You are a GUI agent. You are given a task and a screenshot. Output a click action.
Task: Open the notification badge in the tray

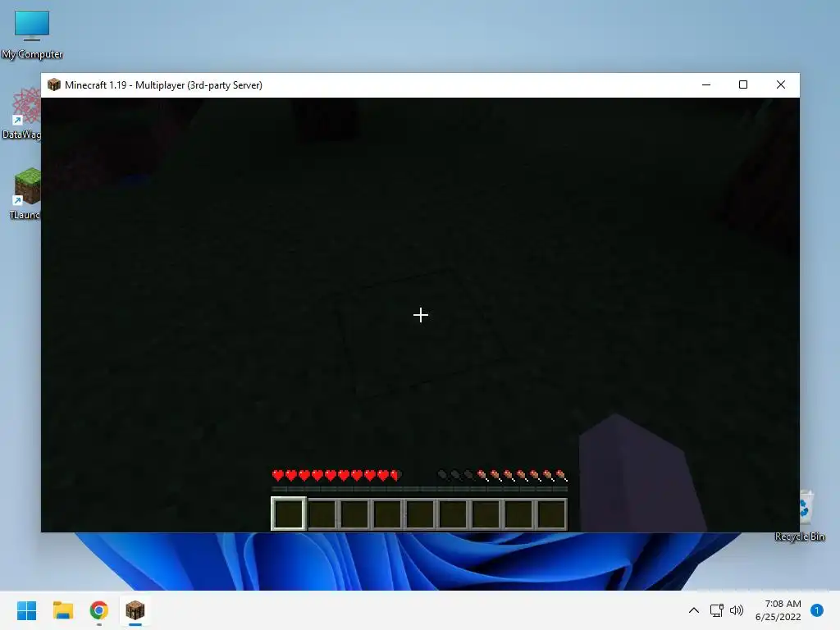click(x=817, y=610)
